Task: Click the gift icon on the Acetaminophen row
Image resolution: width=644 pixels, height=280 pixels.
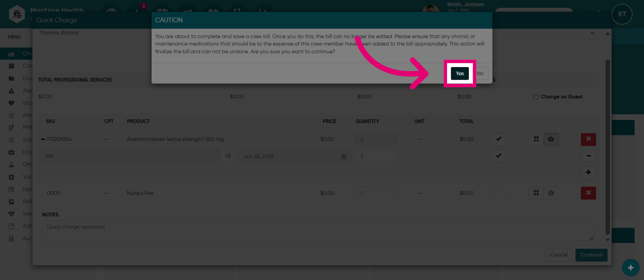Action: (x=536, y=139)
